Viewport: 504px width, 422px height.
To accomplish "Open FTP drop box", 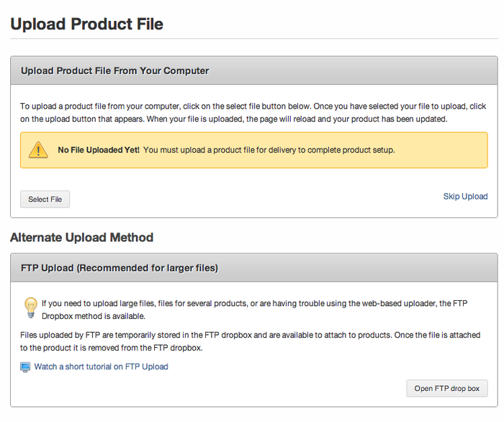I will [x=447, y=388].
